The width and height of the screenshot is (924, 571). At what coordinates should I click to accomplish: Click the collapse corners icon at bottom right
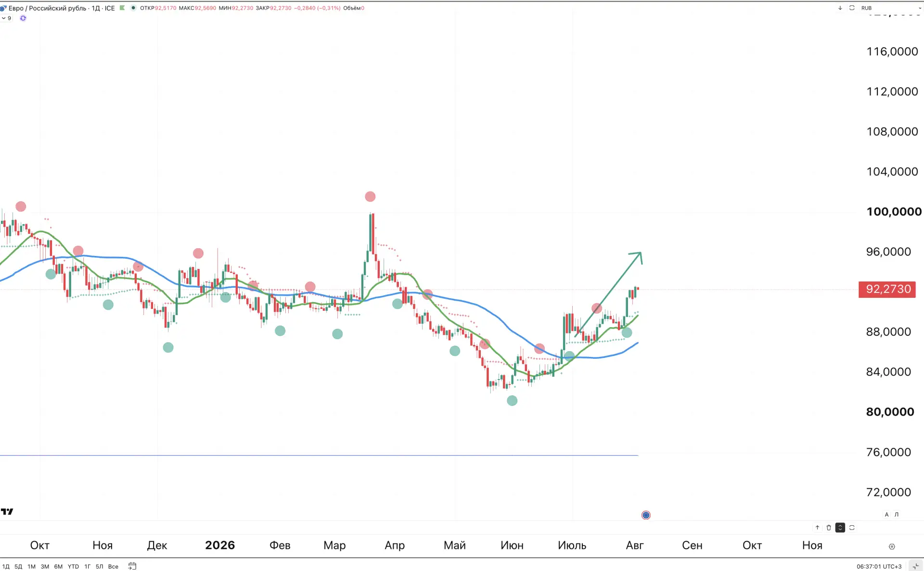tap(915, 567)
